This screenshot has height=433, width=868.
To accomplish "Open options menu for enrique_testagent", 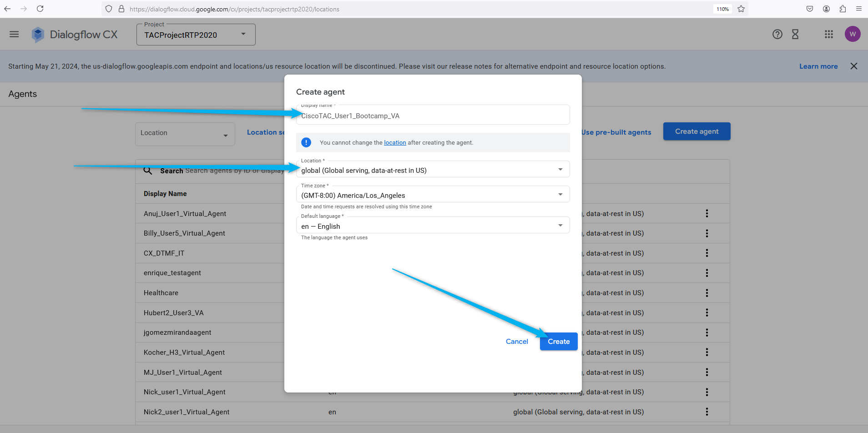I will [x=707, y=273].
